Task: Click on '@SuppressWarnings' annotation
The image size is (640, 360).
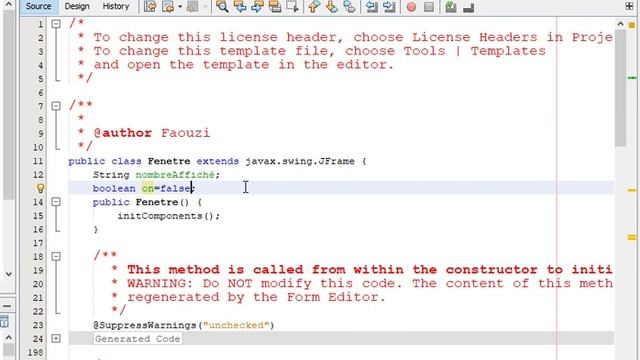Action: tap(145, 325)
